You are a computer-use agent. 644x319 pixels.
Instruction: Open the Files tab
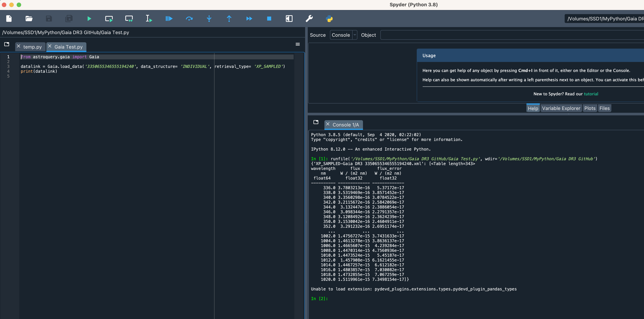tap(604, 108)
